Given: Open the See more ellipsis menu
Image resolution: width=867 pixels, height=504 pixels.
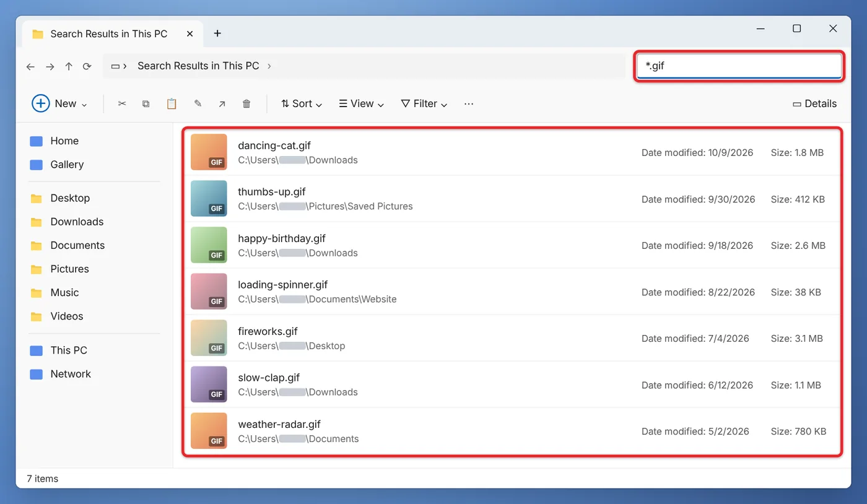Looking at the screenshot, I should point(469,103).
